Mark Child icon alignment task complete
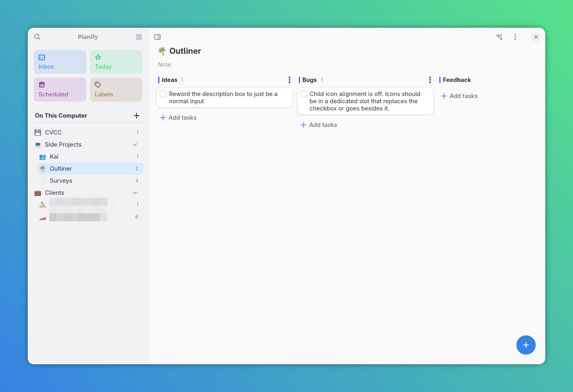Viewport: 573px width, 392px height. (304, 94)
